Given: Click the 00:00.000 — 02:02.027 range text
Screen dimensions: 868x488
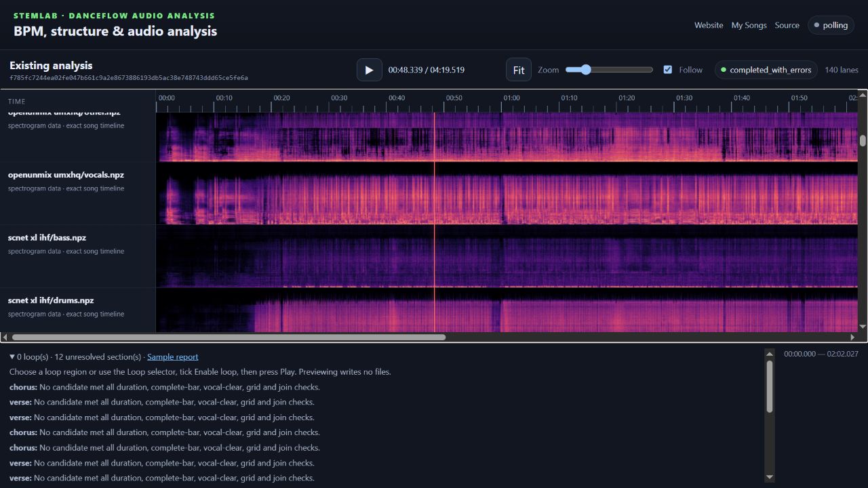Looking at the screenshot, I should point(821,354).
